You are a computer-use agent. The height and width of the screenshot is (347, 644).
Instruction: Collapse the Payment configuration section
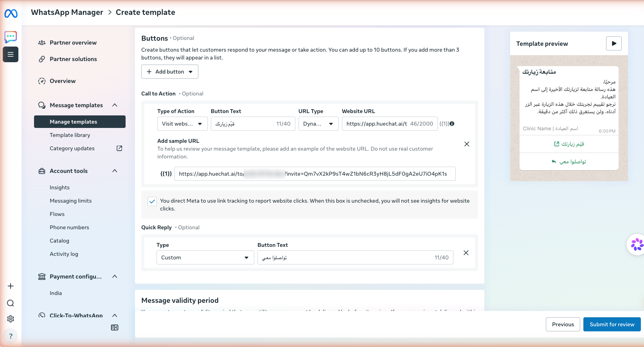pos(115,276)
